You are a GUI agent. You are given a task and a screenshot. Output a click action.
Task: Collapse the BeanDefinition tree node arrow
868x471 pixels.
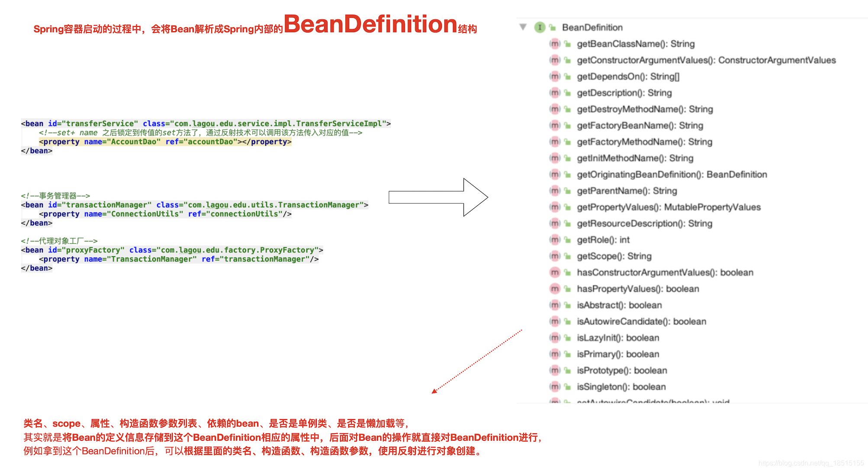click(x=523, y=27)
